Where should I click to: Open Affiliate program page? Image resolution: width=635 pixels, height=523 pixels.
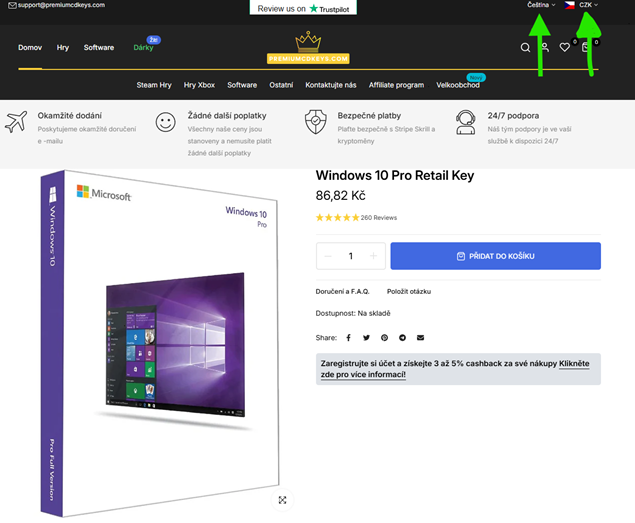click(396, 85)
